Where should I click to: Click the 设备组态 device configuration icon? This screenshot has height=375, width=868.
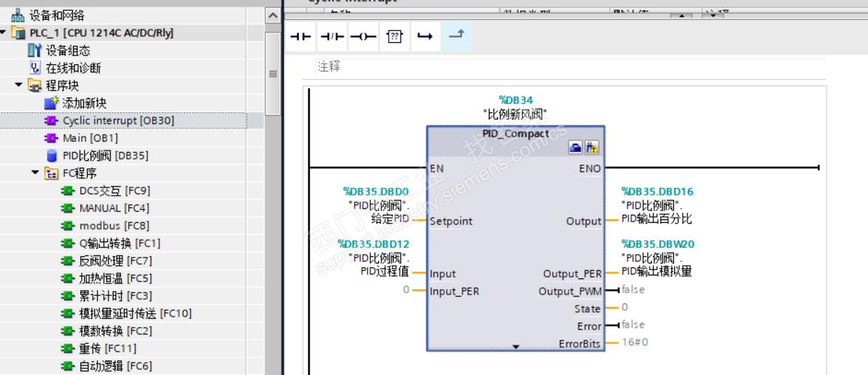[35, 50]
